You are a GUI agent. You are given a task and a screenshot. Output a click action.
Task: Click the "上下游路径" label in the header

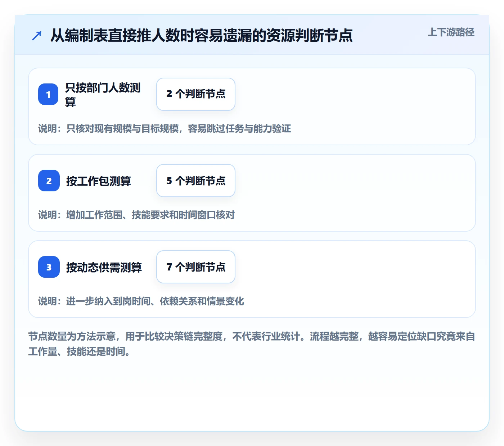coord(451,32)
